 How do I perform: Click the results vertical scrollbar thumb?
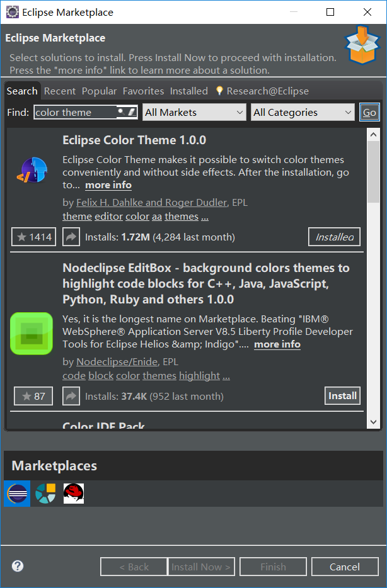pyautogui.click(x=373, y=172)
